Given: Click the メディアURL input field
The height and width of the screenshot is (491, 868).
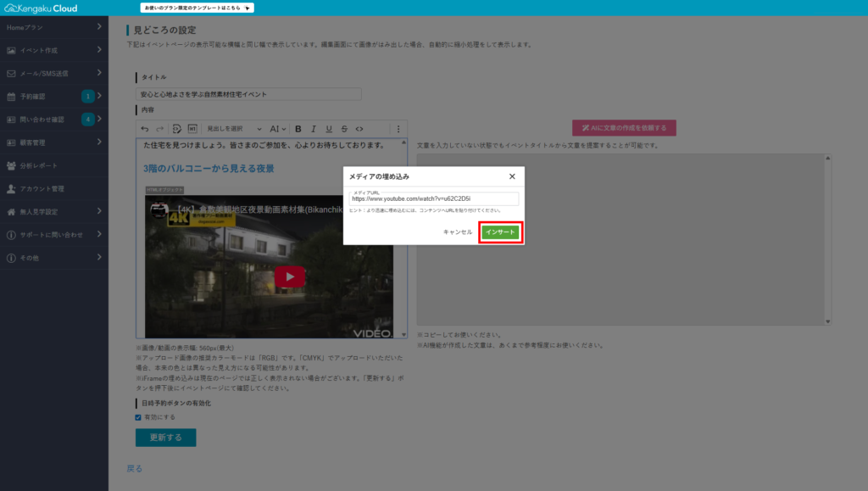Looking at the screenshot, I should [x=433, y=198].
